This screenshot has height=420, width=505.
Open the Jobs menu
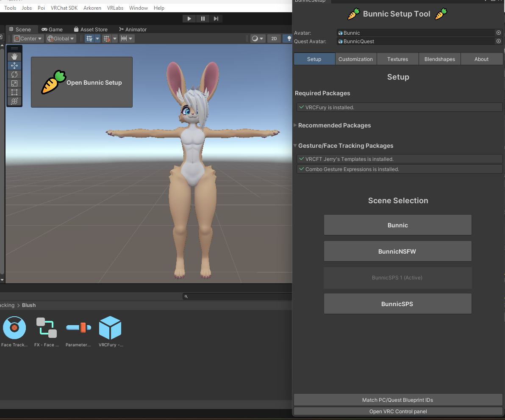[27, 8]
